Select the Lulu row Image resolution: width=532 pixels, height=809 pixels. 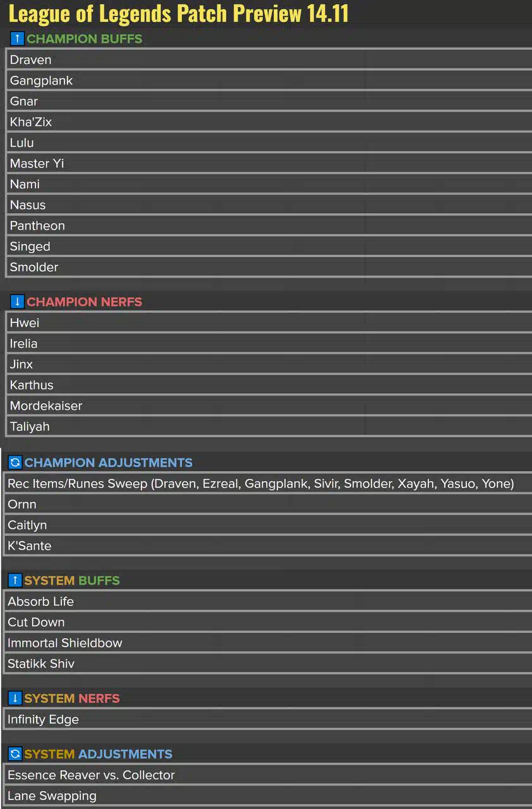pyautogui.click(x=269, y=143)
